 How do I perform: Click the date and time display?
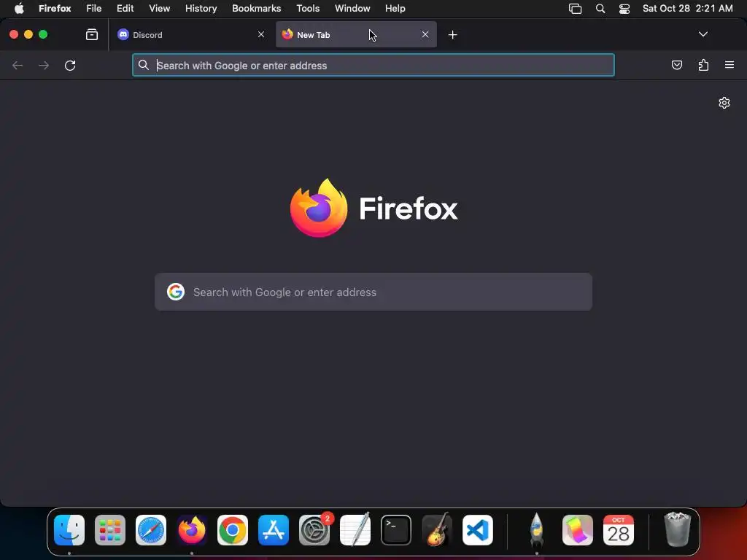click(687, 8)
